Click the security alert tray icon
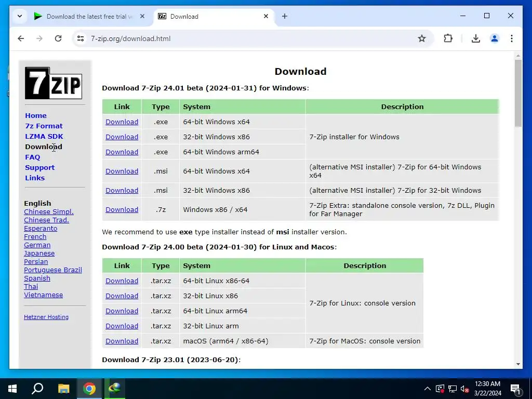This screenshot has height=399, width=532. tap(440, 389)
